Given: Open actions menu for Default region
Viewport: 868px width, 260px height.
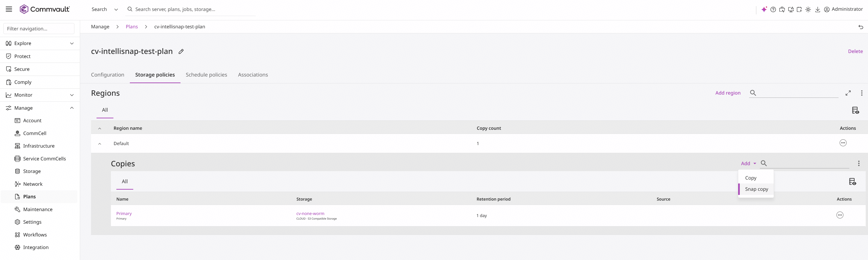Looking at the screenshot, I should pos(843,143).
